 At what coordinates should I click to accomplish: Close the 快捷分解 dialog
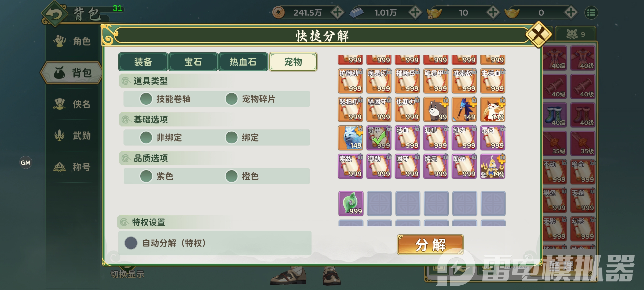[x=538, y=34]
